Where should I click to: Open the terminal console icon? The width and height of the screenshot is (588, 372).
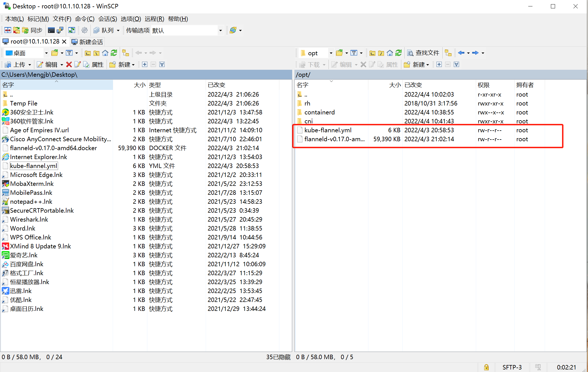(51, 30)
